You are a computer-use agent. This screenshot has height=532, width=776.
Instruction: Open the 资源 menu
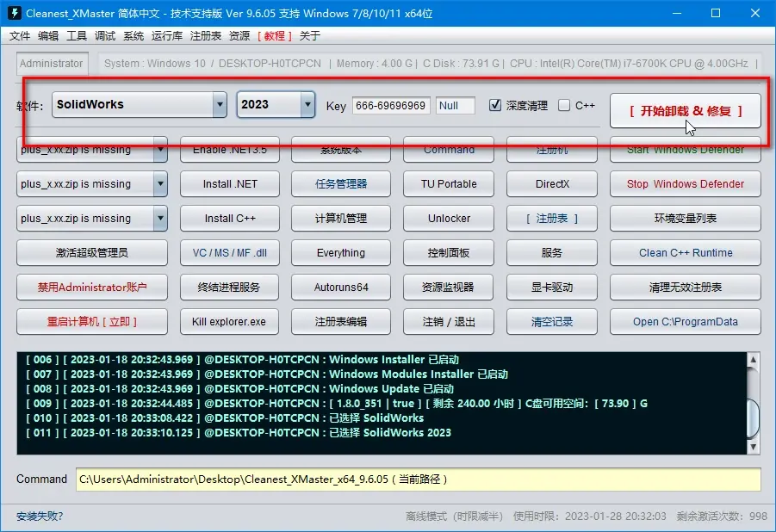coord(239,35)
